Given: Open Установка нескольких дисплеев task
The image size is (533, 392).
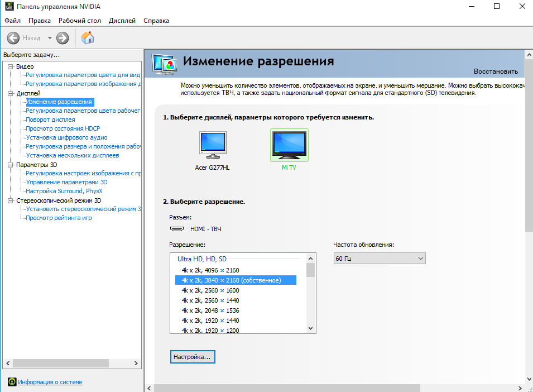Looking at the screenshot, I should coord(73,155).
